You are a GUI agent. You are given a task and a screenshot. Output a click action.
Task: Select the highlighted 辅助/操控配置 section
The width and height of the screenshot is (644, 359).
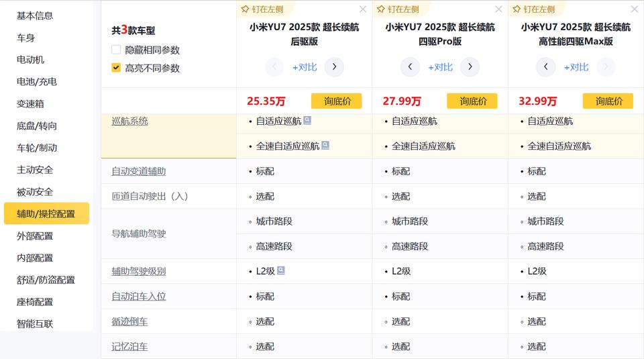click(x=46, y=213)
